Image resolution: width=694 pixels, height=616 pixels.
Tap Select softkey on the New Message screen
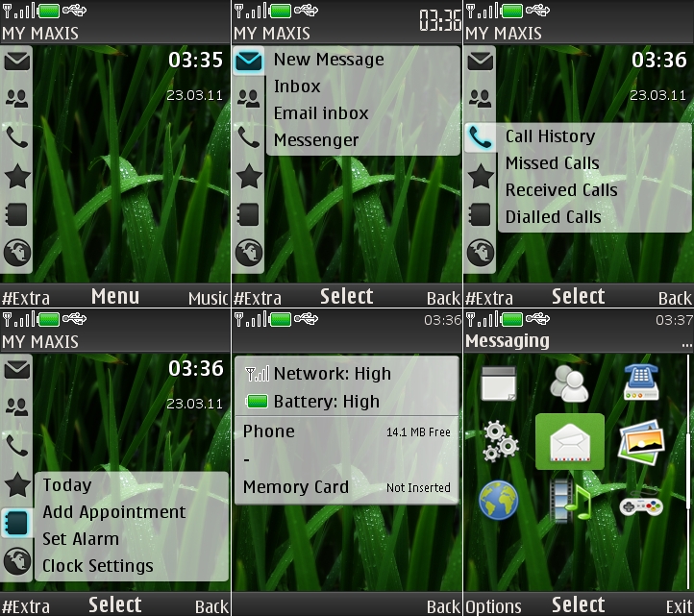pos(347,297)
